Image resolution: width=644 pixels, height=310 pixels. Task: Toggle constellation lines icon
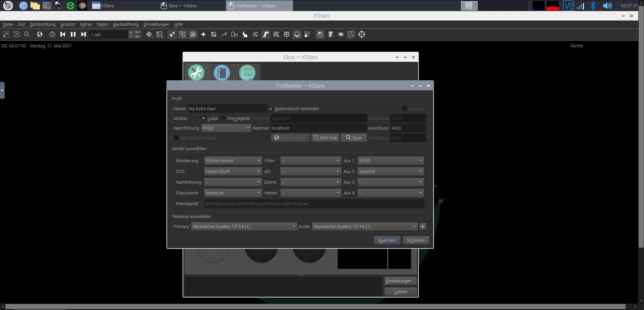(x=224, y=34)
